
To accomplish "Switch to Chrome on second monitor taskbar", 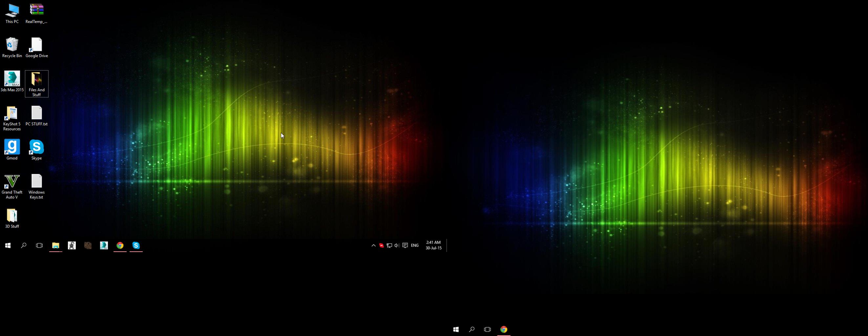I will point(504,329).
